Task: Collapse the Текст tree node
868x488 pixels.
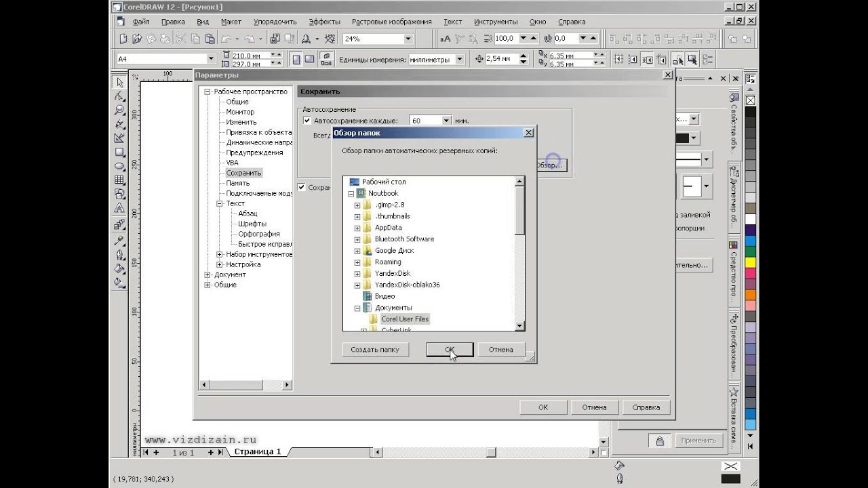Action: point(220,203)
